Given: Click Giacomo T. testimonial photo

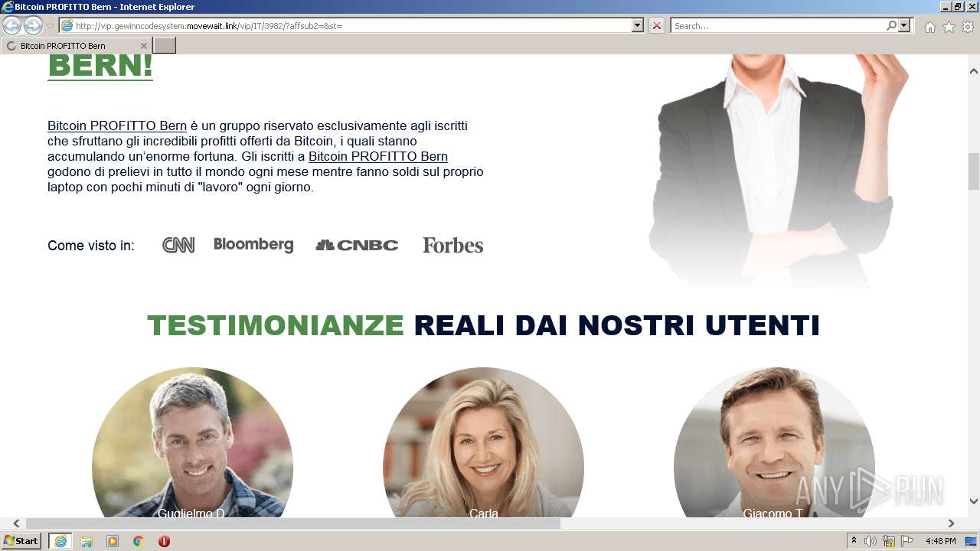Looking at the screenshot, I should (x=774, y=442).
